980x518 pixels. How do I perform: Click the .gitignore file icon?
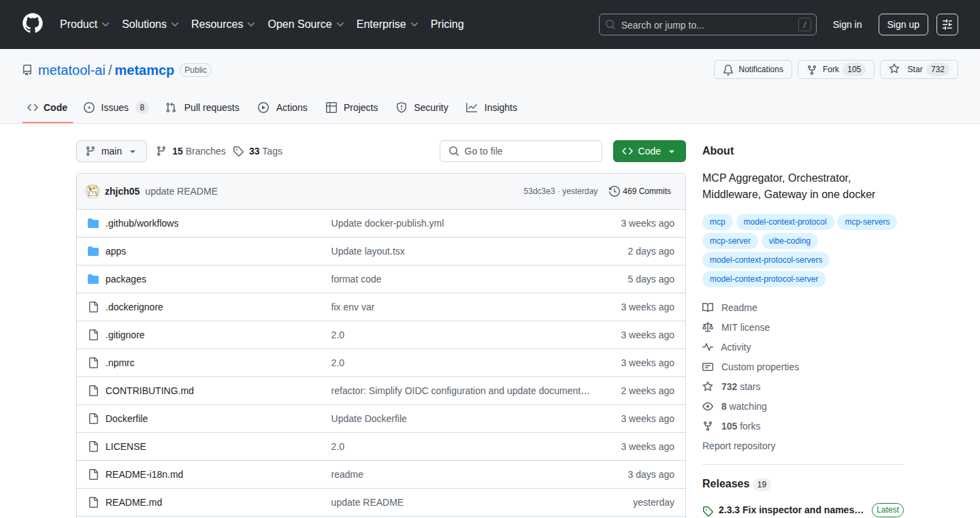pyautogui.click(x=93, y=335)
